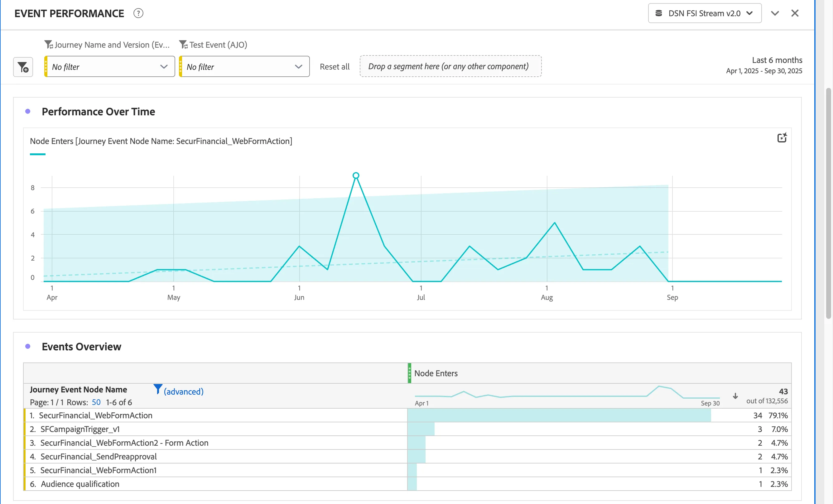Screen dimensions: 833x504
Task: Click the Journey Name and Version filter icon
Action: pos(48,45)
